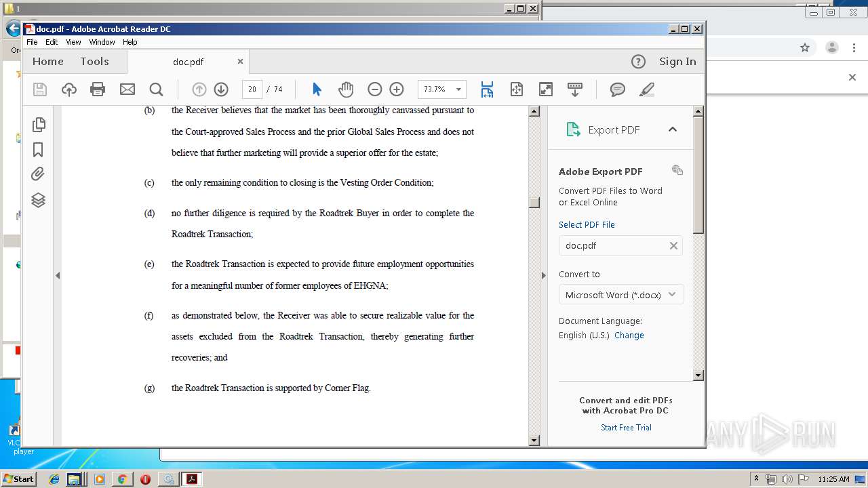
Task: Open the Edit menu
Action: 52,42
